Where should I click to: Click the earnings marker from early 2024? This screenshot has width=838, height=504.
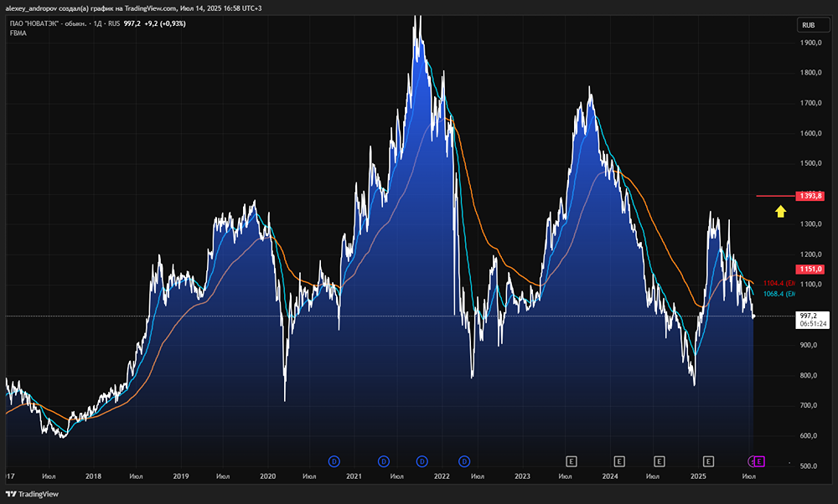[619, 461]
